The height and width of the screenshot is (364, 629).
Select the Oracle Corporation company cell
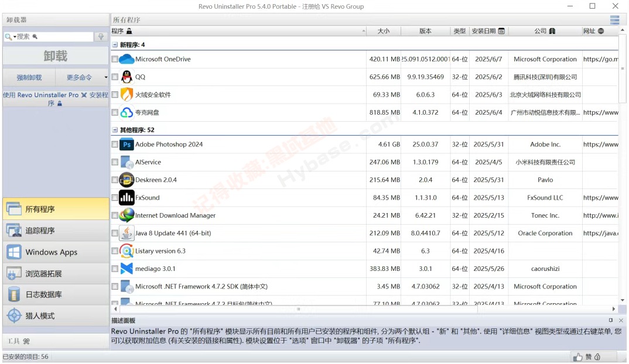tap(545, 233)
